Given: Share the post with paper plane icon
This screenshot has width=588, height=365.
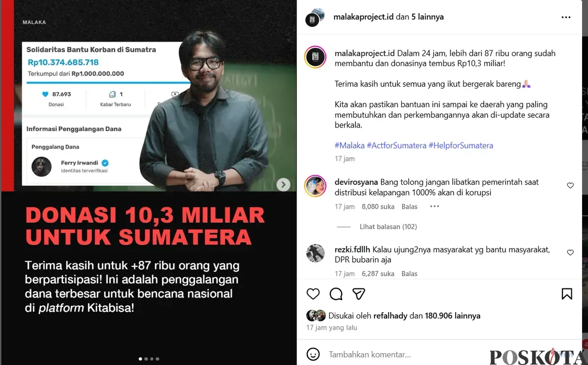Looking at the screenshot, I should tap(359, 293).
